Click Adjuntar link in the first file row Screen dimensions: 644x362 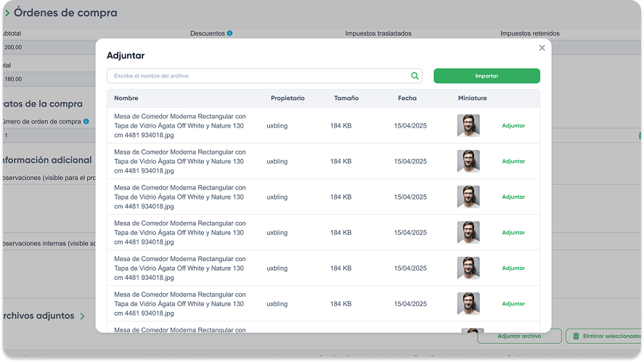pos(513,126)
